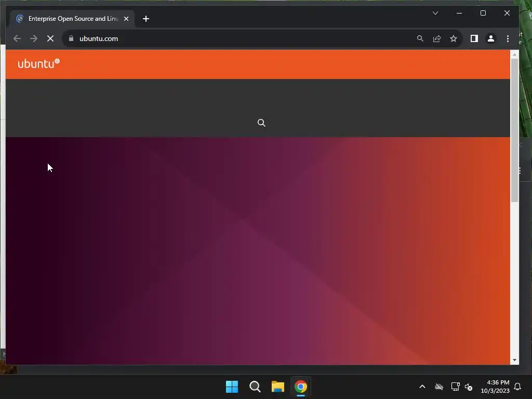Screen dimensions: 532x399
Task: Minimize the Chrome window
Action: (459, 13)
